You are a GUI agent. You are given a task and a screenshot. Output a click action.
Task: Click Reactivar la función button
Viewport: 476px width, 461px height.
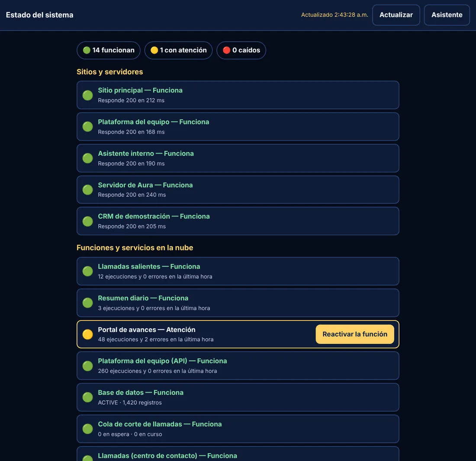coord(354,334)
